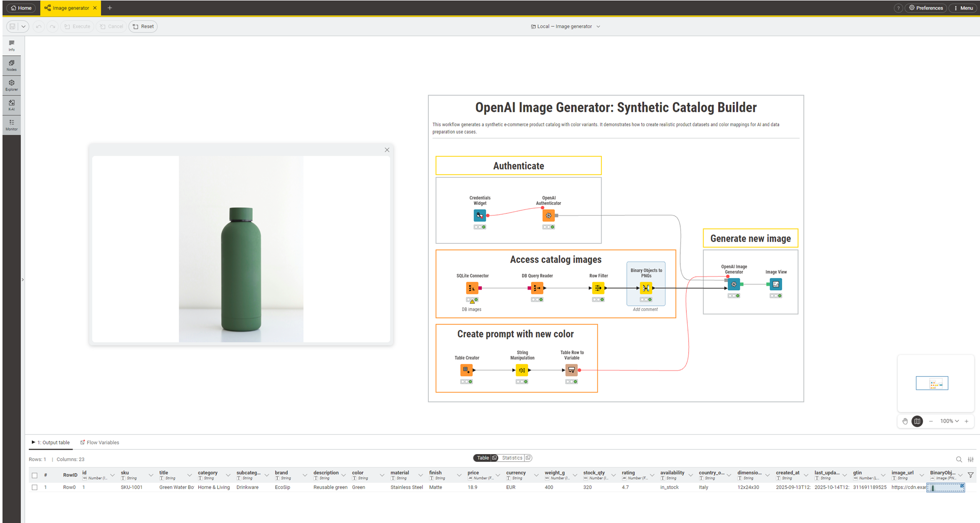Open the table filter settings icon
980x523 pixels.
coord(971,459)
